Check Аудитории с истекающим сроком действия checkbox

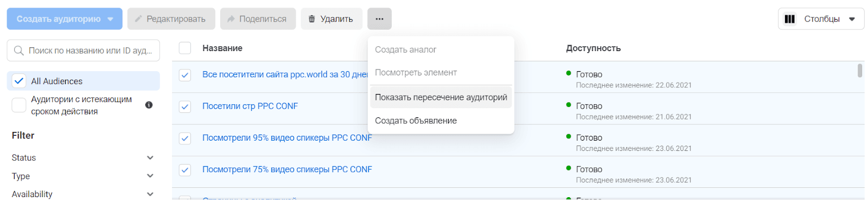pos(19,105)
